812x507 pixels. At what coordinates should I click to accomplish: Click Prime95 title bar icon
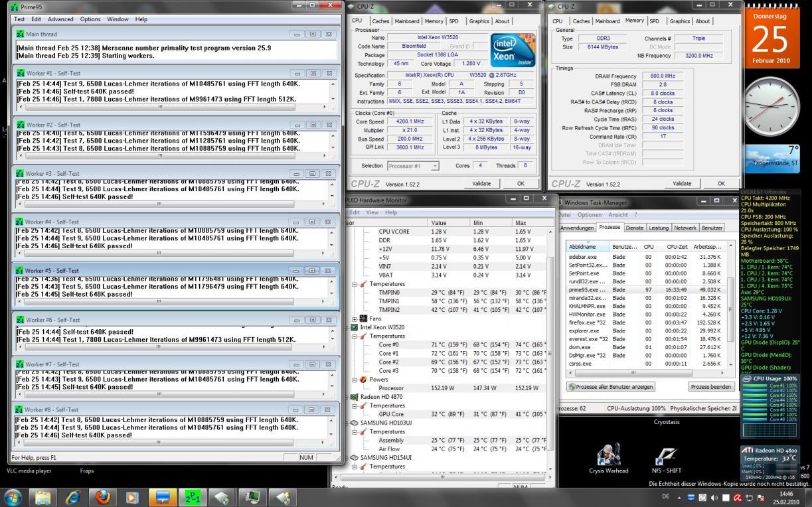(x=15, y=7)
